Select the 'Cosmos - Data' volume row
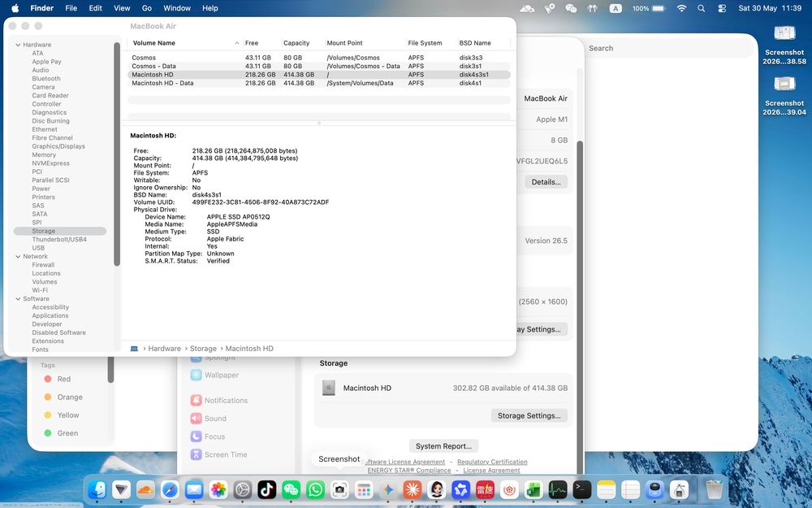The image size is (812, 508). (x=319, y=66)
